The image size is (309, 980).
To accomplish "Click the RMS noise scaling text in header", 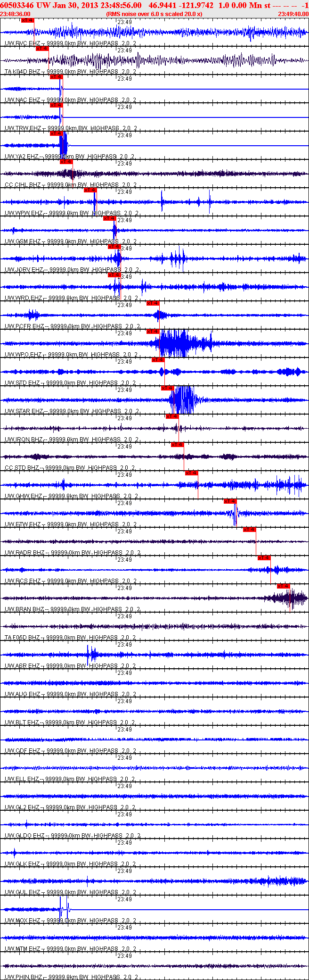I will point(154,14).
